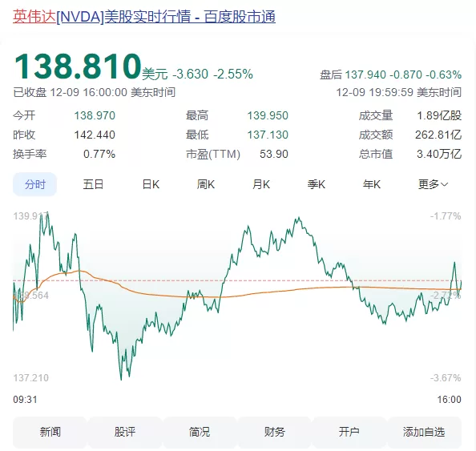Click the 市盈(TTM) value 53.90
This screenshot has height=451, width=476.
(274, 154)
